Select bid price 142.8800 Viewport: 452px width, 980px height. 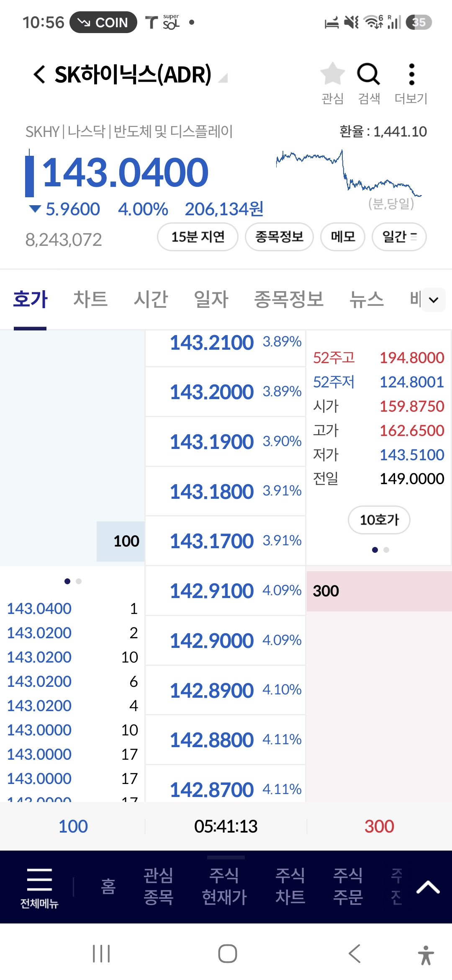point(225,740)
